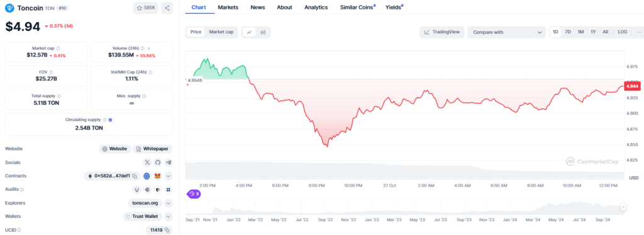Open the third audit provider icon
The image size is (644, 235).
(158, 190)
